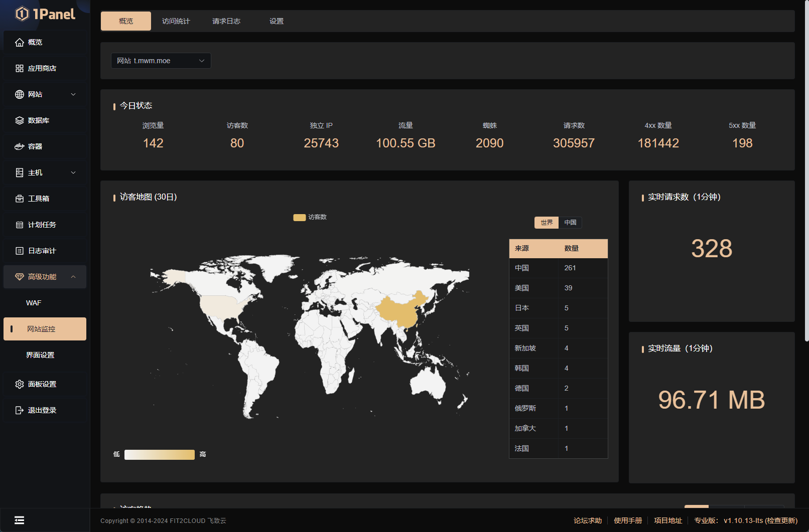809x532 pixels.
Task: Click the 数据库 layers icon
Action: click(x=20, y=120)
